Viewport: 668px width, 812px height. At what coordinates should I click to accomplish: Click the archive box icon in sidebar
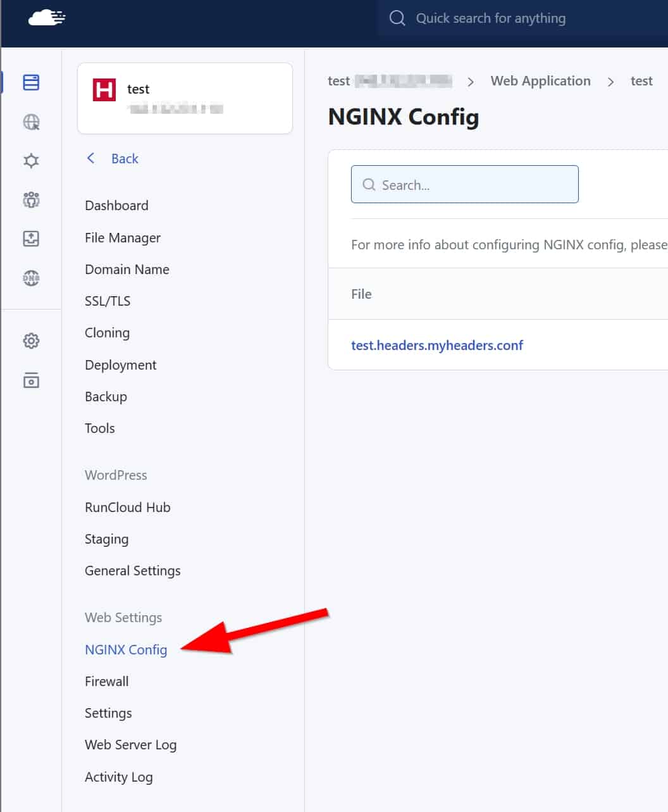[31, 380]
